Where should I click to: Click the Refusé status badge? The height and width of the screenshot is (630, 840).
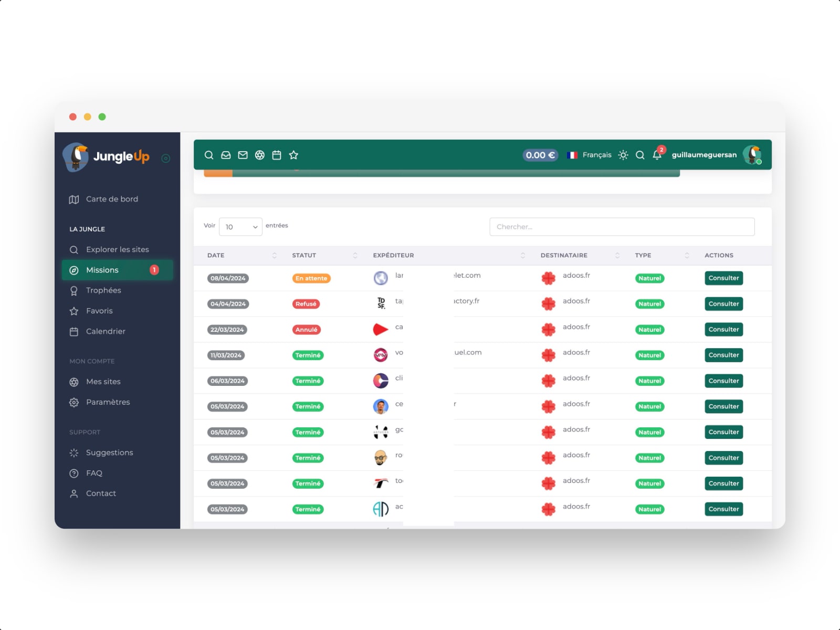306,304
